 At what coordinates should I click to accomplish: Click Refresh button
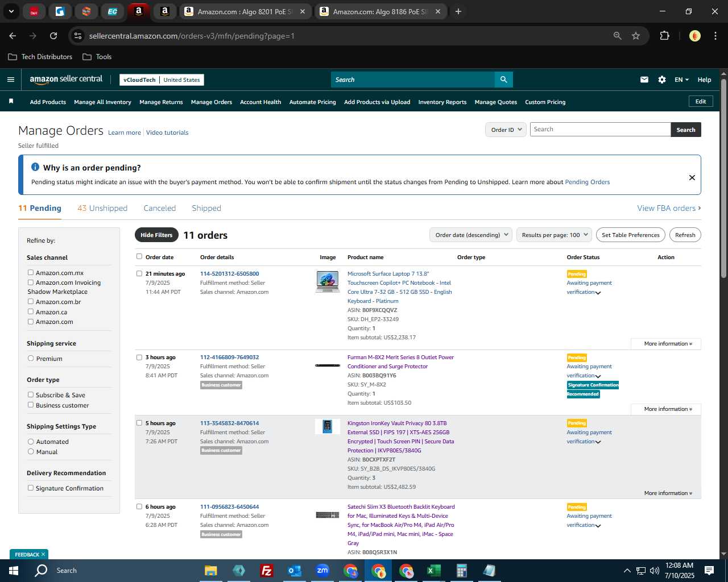click(x=685, y=235)
